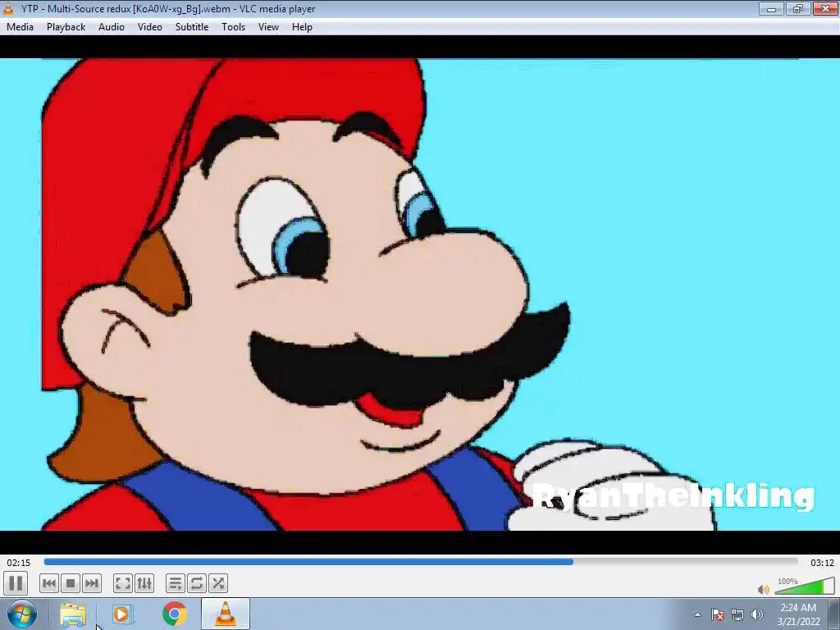840x630 pixels.
Task: Toggle random shuffle playback
Action: [x=218, y=583]
